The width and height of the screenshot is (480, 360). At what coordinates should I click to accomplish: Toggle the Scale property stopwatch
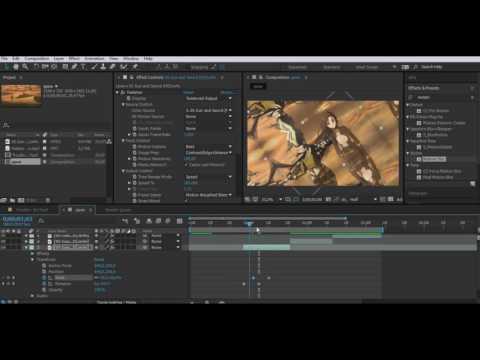point(44,278)
